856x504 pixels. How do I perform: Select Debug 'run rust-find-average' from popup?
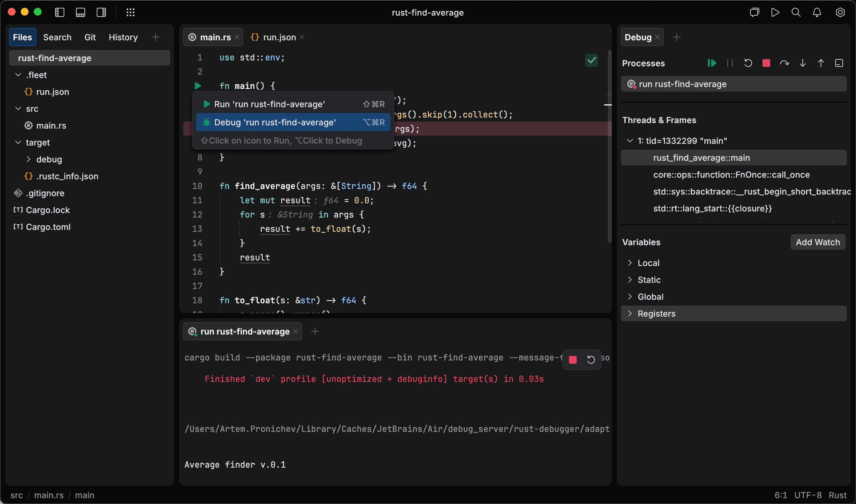275,122
